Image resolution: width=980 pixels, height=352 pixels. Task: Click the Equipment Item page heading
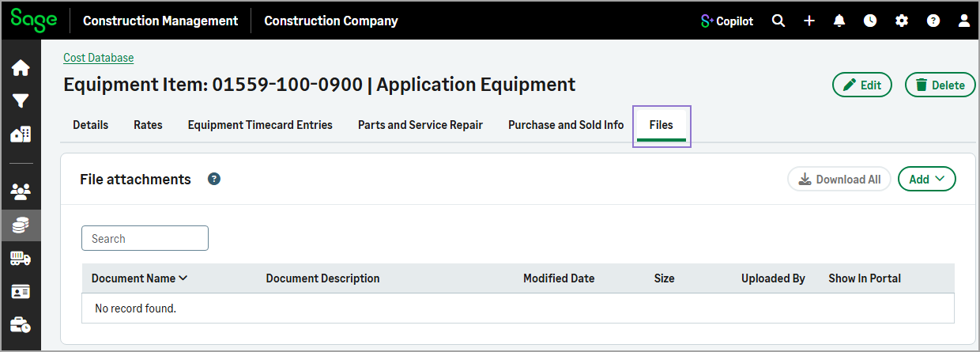pos(319,85)
